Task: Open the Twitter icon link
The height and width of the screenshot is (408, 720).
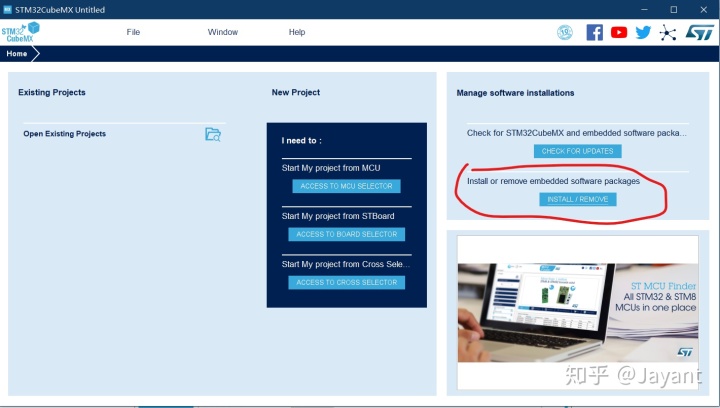Action: 643,33
